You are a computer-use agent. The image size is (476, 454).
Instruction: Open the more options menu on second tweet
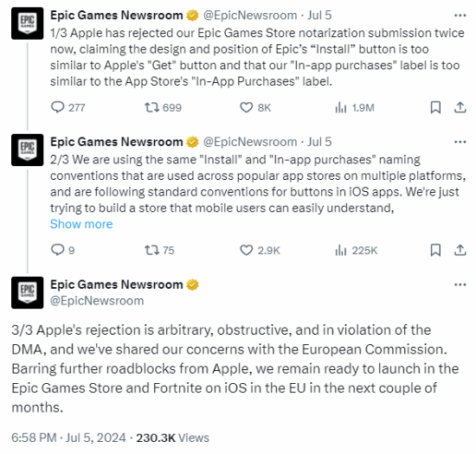click(x=460, y=142)
